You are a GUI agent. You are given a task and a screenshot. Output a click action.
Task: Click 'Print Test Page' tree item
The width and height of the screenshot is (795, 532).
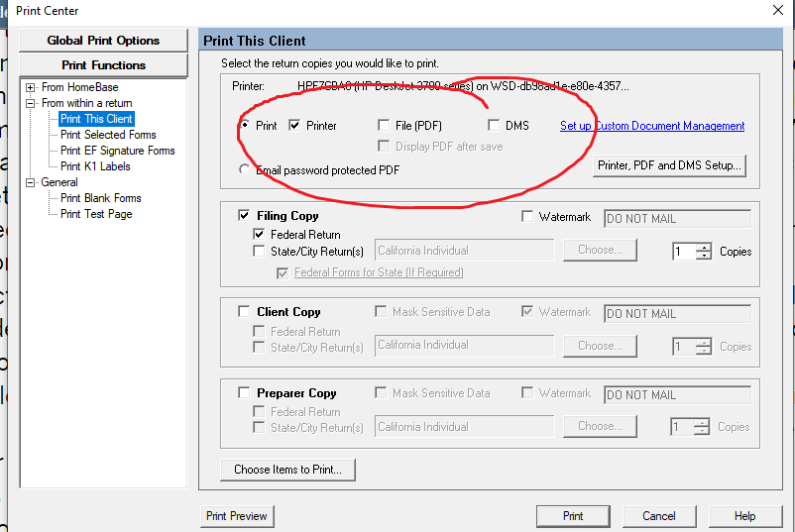(x=95, y=214)
